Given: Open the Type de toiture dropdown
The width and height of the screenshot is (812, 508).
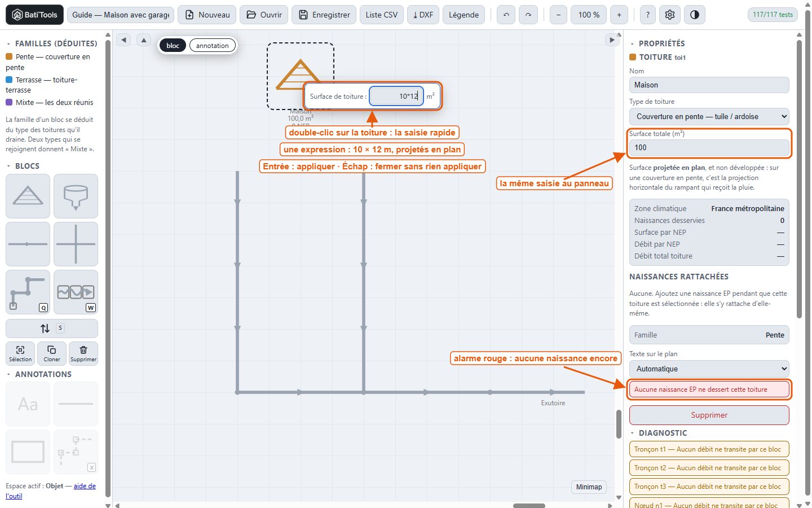Looking at the screenshot, I should (x=709, y=117).
